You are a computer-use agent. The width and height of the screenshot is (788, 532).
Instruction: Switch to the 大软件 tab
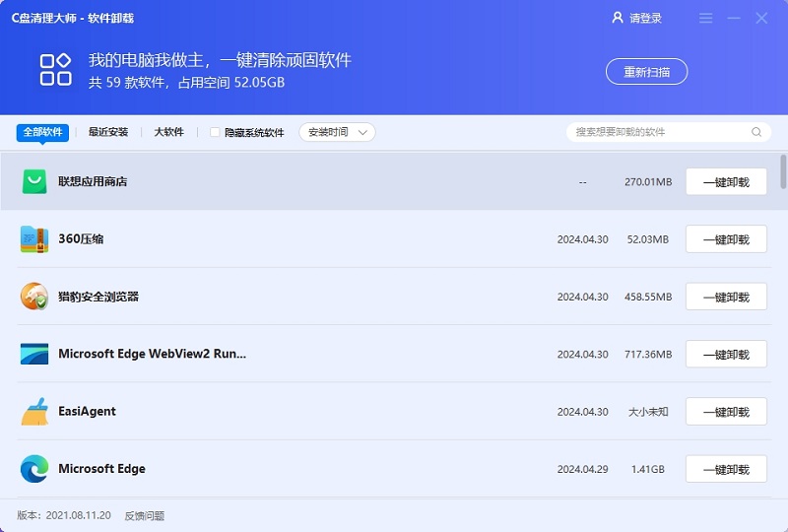[x=168, y=132]
